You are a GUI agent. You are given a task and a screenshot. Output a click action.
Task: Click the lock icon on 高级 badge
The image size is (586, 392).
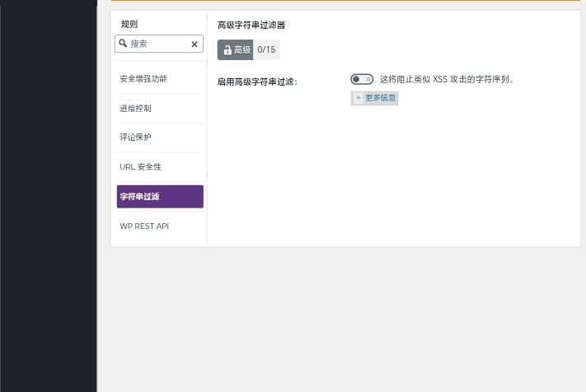click(x=227, y=50)
